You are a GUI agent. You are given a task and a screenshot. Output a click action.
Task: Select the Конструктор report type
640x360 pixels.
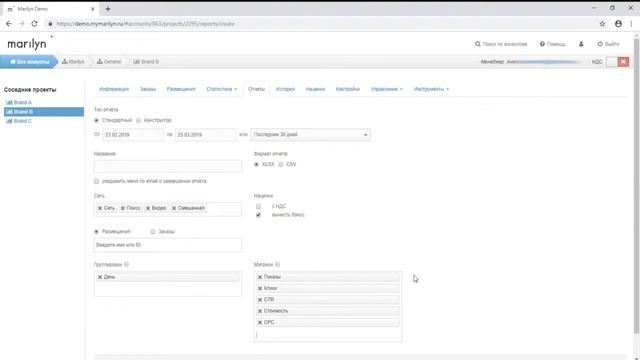[x=138, y=120]
